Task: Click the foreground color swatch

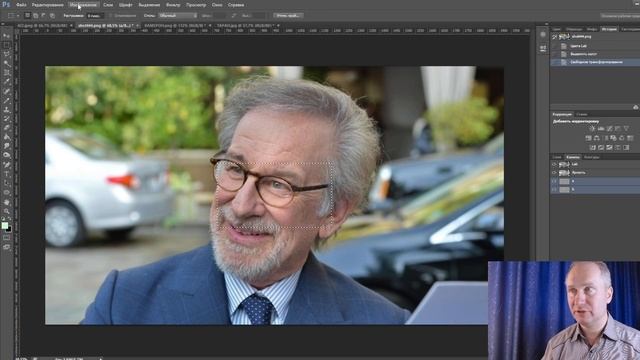Action: tap(4, 225)
